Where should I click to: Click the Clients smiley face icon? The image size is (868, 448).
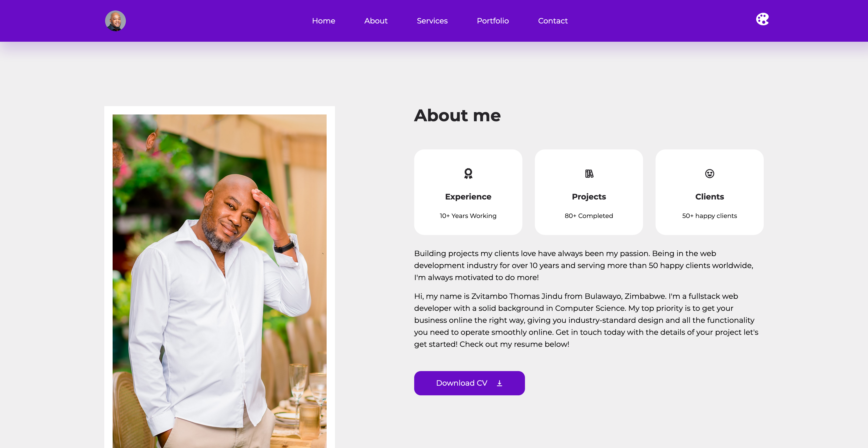[x=709, y=174]
